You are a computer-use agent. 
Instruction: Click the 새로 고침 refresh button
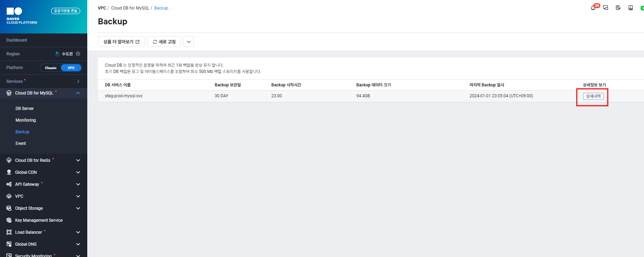pyautogui.click(x=164, y=42)
